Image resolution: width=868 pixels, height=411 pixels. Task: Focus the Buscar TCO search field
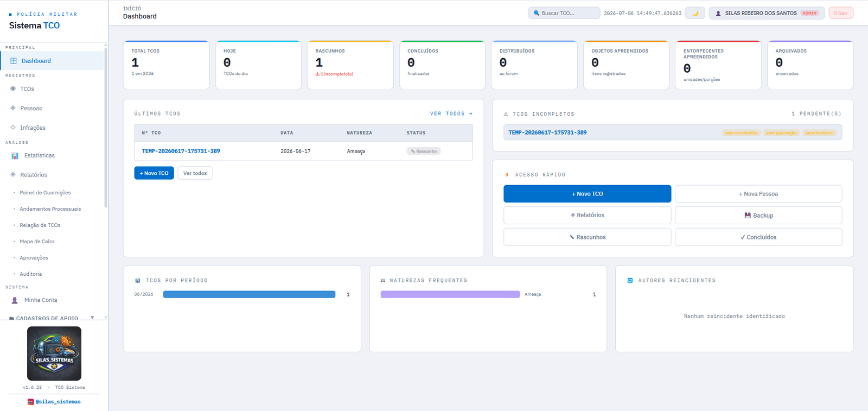pyautogui.click(x=564, y=13)
